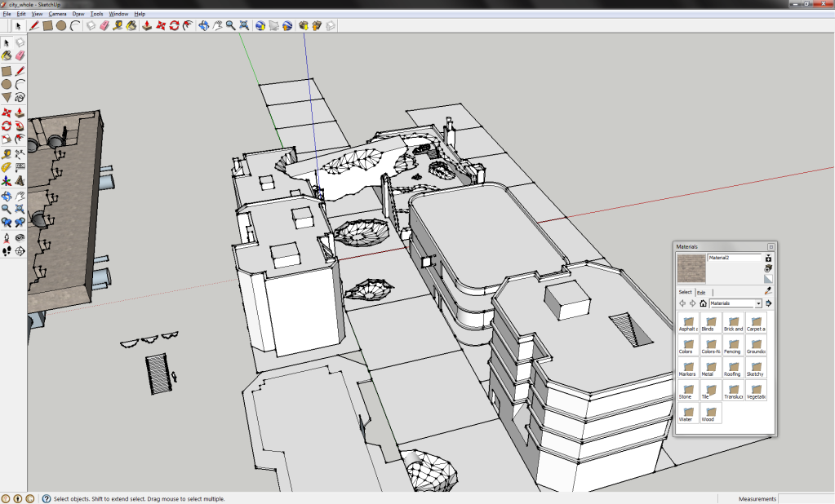Activate the Look Around eye tool
This screenshot has width=835, height=504.
pyautogui.click(x=20, y=238)
